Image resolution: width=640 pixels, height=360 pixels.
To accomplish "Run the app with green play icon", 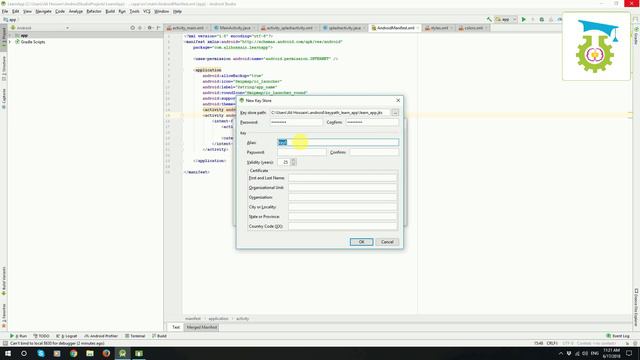I will point(524,19).
